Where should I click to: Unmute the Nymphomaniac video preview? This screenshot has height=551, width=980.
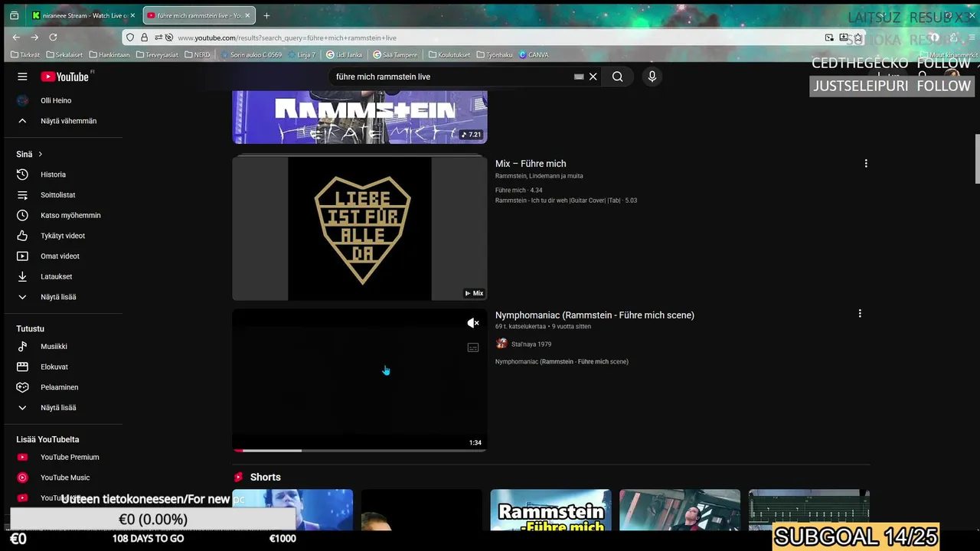click(473, 323)
